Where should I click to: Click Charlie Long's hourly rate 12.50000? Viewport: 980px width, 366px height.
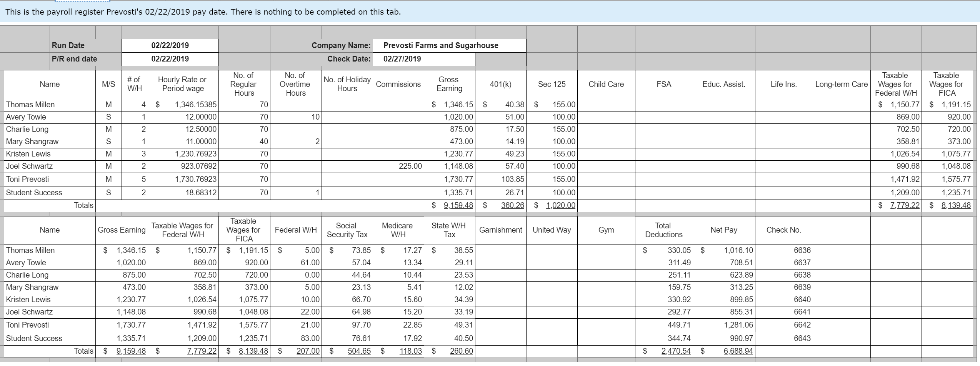(183, 129)
